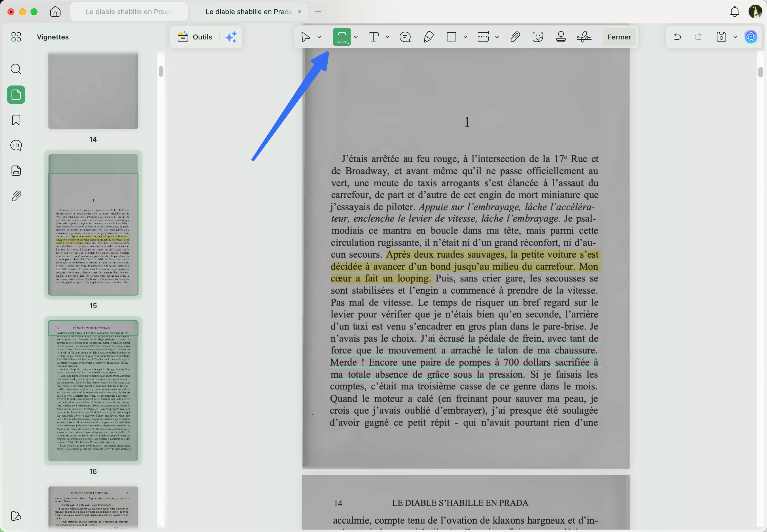Pick the pen drawing tool
Viewport: 767px width, 532px height.
point(428,37)
